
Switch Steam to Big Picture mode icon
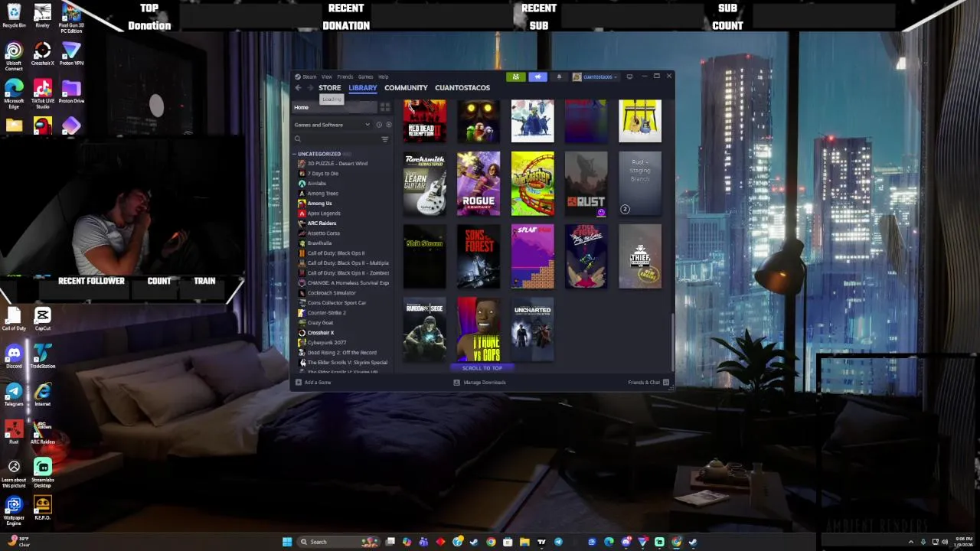(x=629, y=77)
